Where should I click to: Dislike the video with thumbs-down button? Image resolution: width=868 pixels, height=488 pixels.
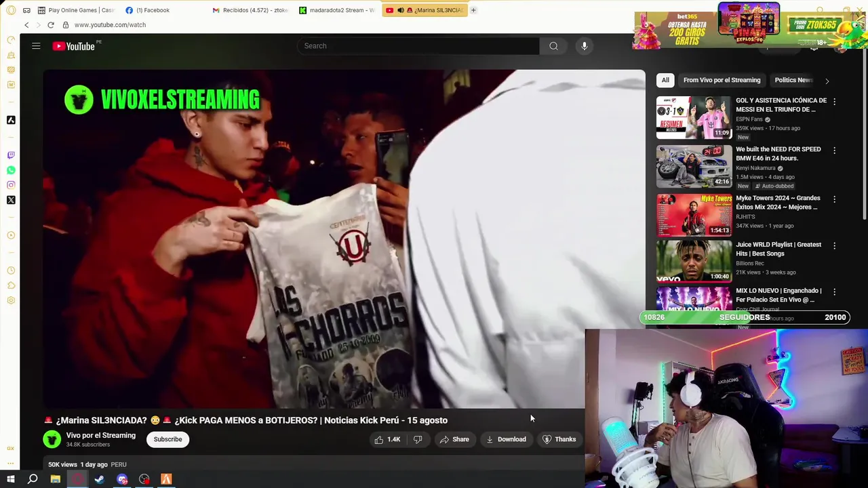(418, 439)
